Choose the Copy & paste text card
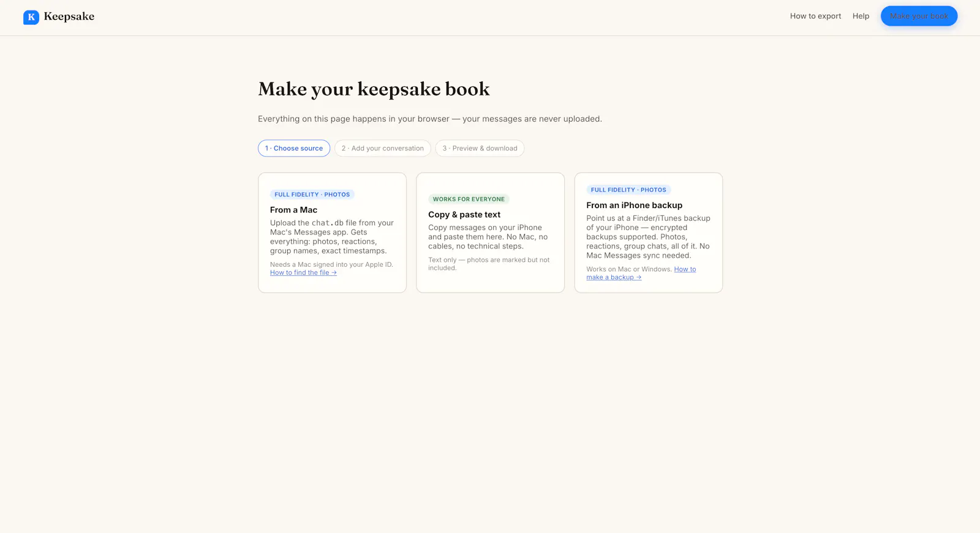 coord(490,233)
